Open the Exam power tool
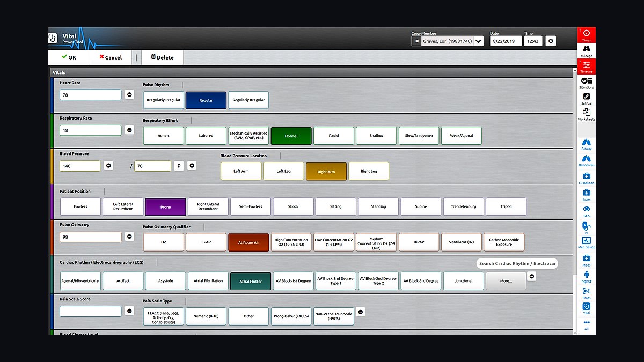The image size is (644, 362). click(586, 195)
